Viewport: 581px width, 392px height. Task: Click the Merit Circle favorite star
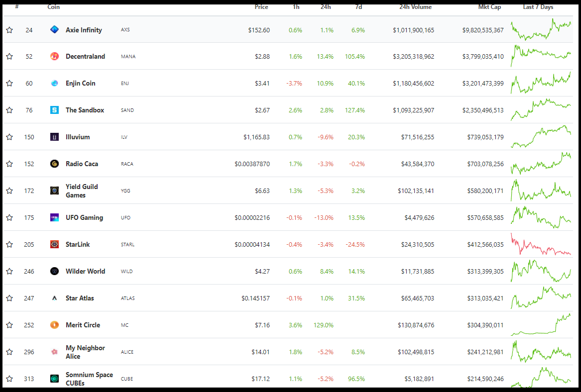[9, 325]
